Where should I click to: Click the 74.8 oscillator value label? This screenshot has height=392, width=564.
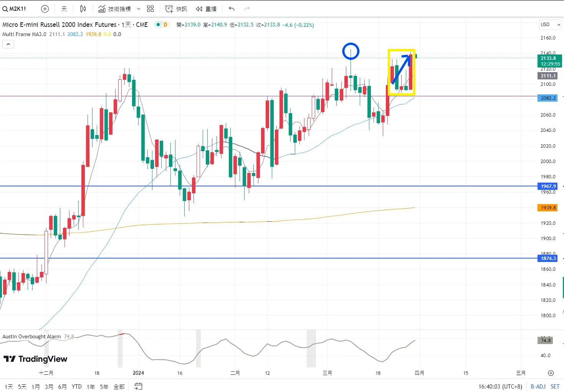pyautogui.click(x=546, y=341)
